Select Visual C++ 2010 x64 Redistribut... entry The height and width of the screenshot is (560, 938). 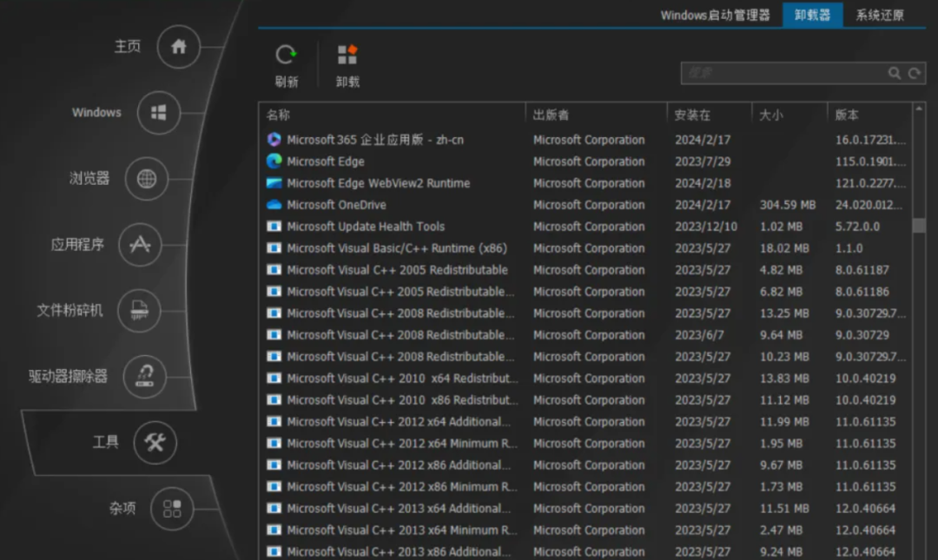click(x=402, y=379)
